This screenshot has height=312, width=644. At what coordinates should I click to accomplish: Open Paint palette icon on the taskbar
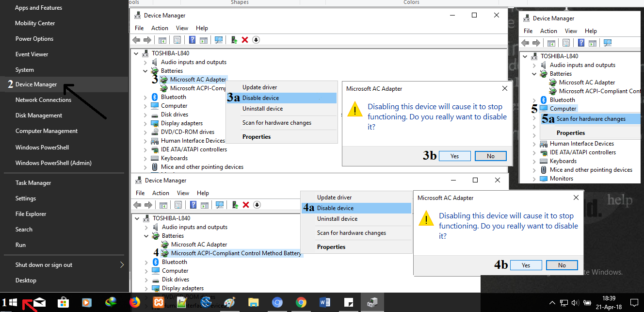point(230,303)
